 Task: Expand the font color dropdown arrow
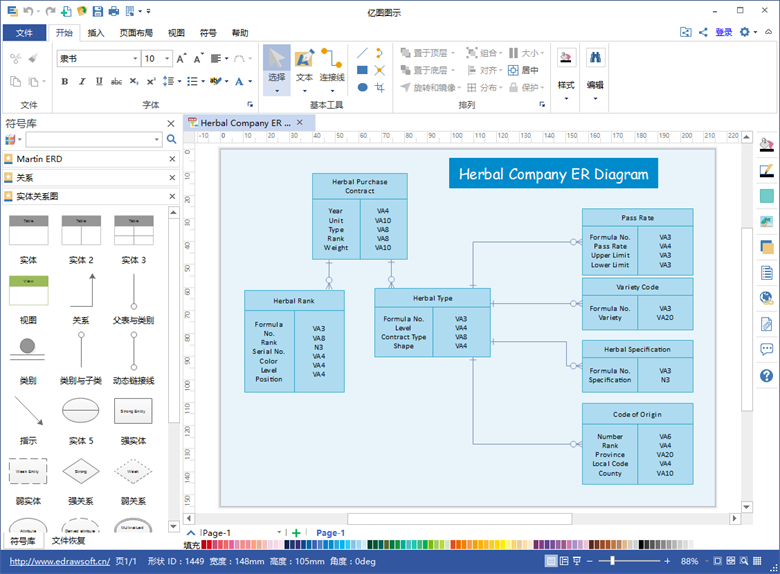250,81
